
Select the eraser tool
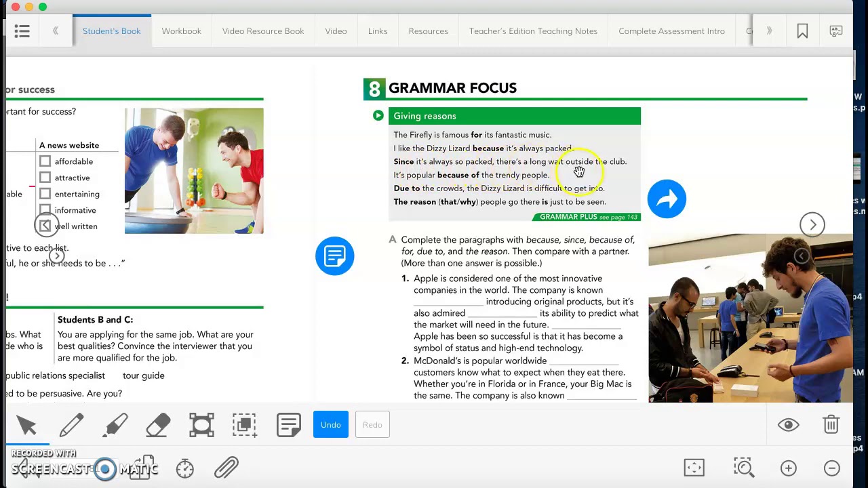tap(158, 425)
